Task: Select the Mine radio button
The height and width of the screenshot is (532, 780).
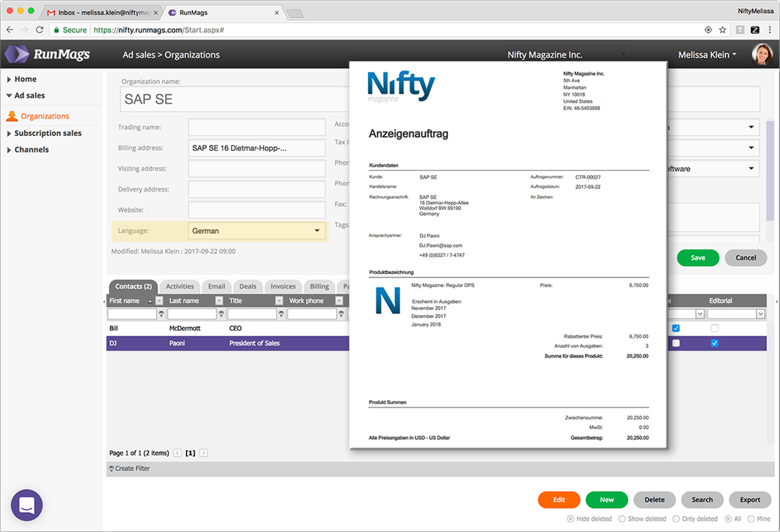Action: pos(751,518)
